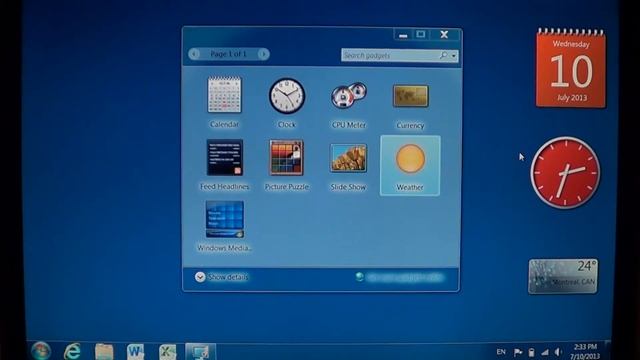This screenshot has width=640, height=360.
Task: Click the volume speaker tray icon
Action: pyautogui.click(x=558, y=352)
